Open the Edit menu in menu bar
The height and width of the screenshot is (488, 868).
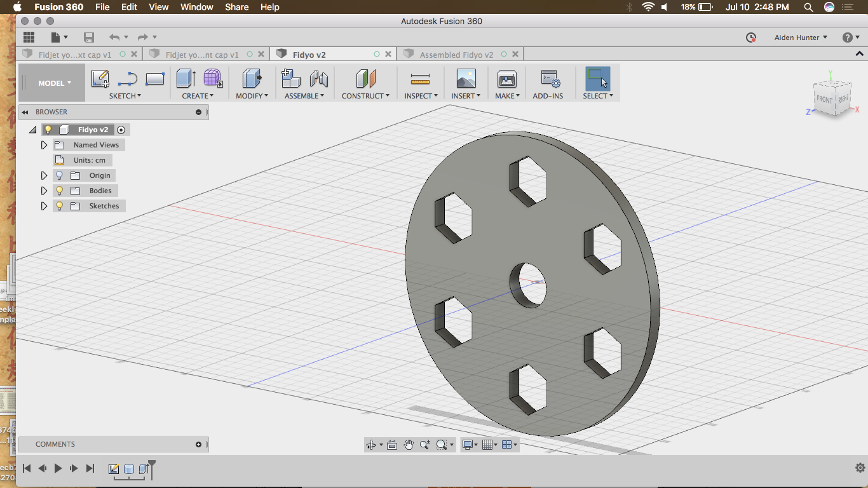130,7
